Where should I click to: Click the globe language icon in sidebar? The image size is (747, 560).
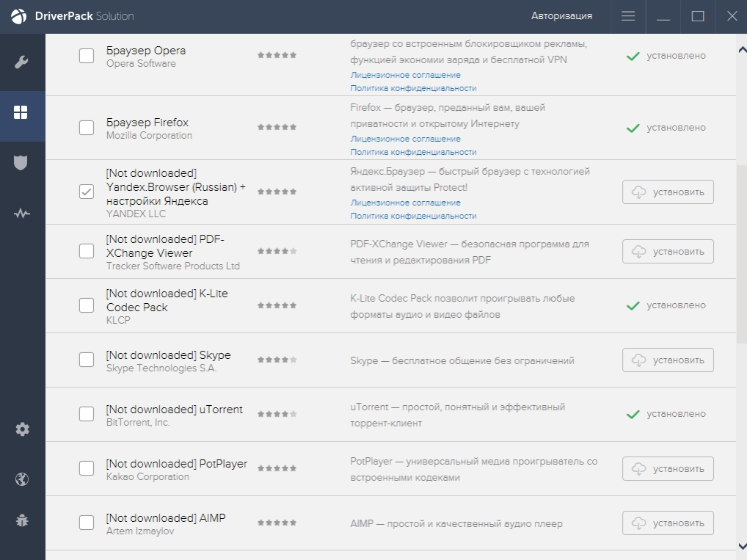pyautogui.click(x=22, y=479)
